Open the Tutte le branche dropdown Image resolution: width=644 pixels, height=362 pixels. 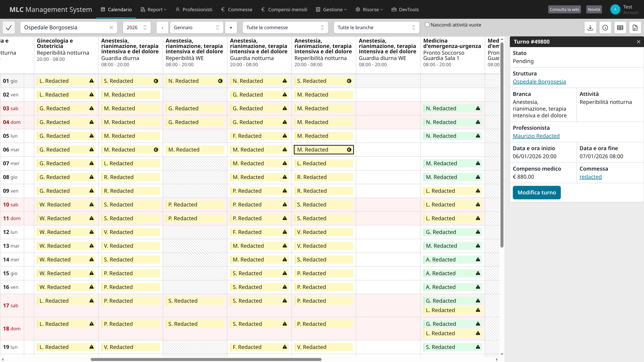pos(376,27)
